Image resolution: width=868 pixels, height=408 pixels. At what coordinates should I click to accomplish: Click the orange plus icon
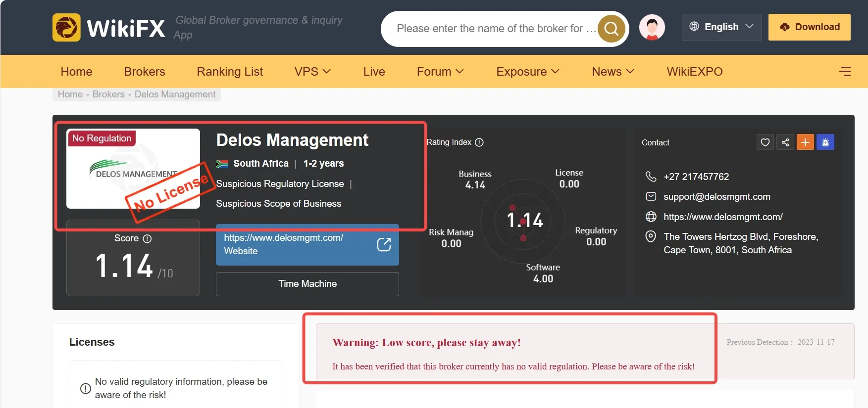pos(805,142)
